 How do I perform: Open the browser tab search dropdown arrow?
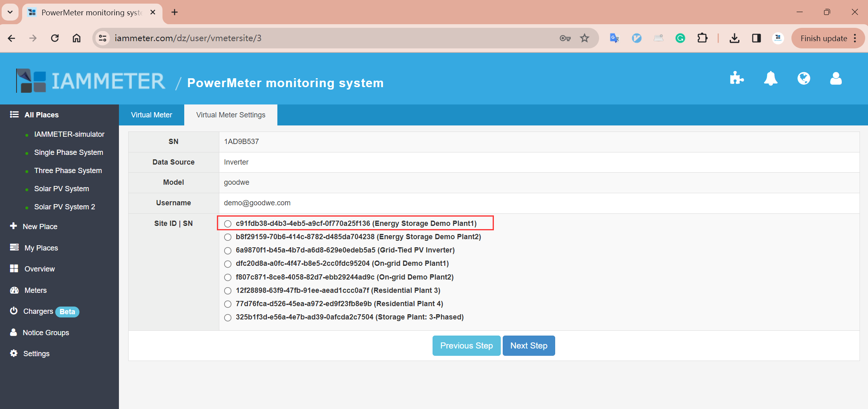10,12
